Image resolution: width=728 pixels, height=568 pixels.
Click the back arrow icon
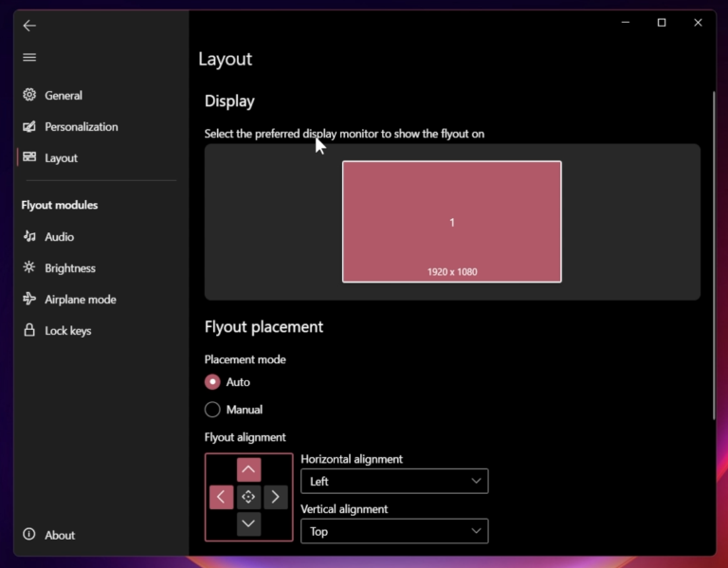tap(29, 26)
